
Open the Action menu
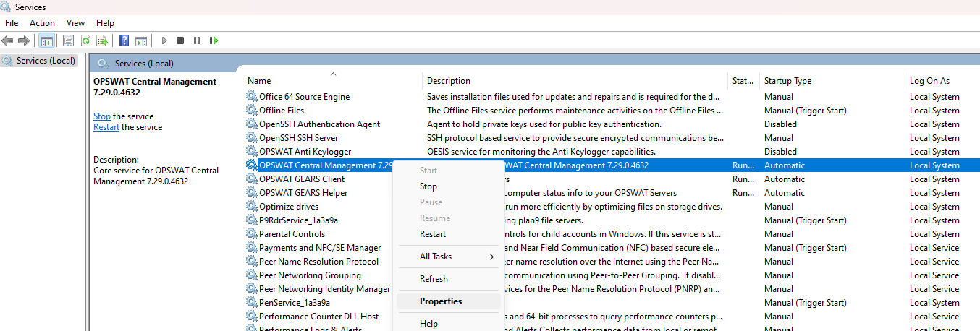[42, 23]
